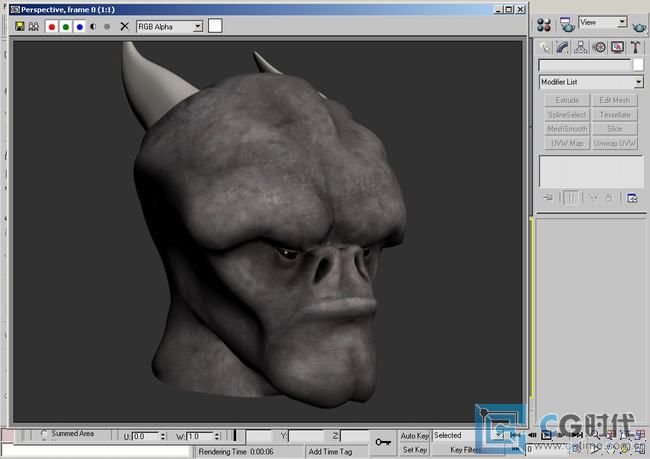Toggle the Set Key mode button
Viewport: 650px width, 459px height.
point(414,449)
